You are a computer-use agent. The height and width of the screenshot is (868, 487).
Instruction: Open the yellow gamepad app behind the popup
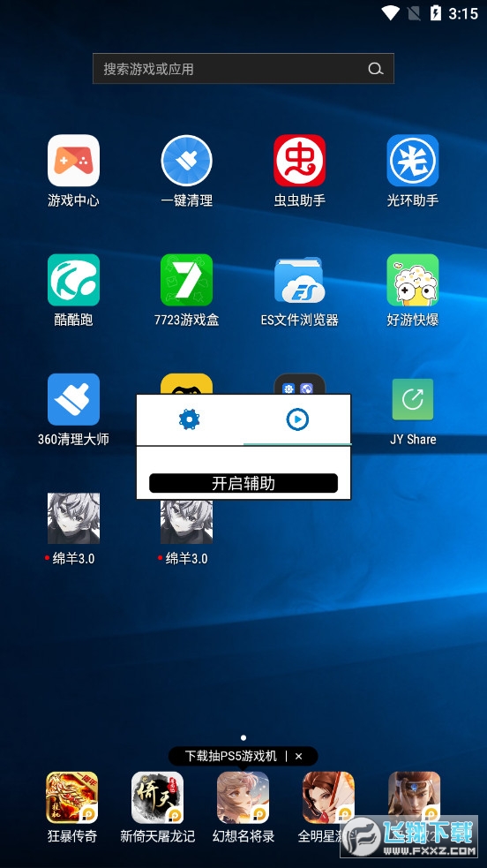point(186,383)
